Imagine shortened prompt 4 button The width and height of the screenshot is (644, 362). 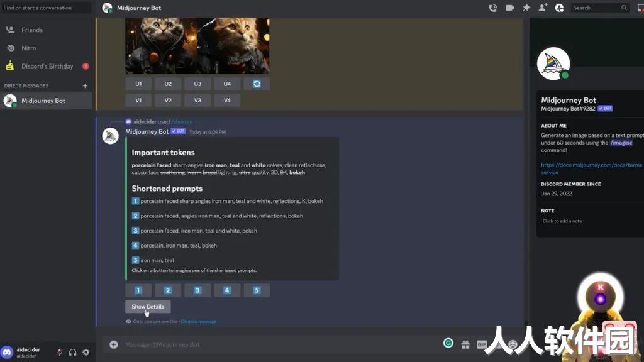pyautogui.click(x=227, y=290)
